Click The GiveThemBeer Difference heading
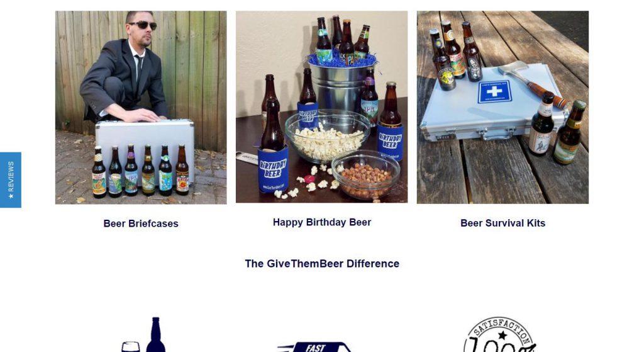644x352 pixels. pos(322,264)
